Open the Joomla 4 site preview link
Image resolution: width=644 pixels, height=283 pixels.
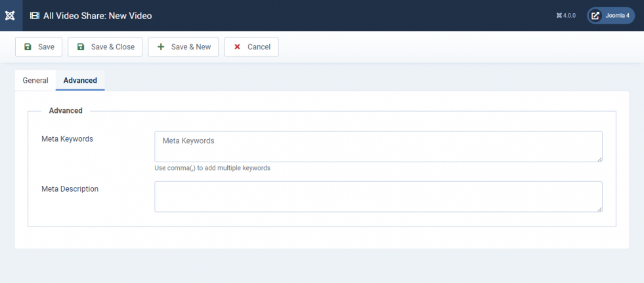[x=611, y=16]
